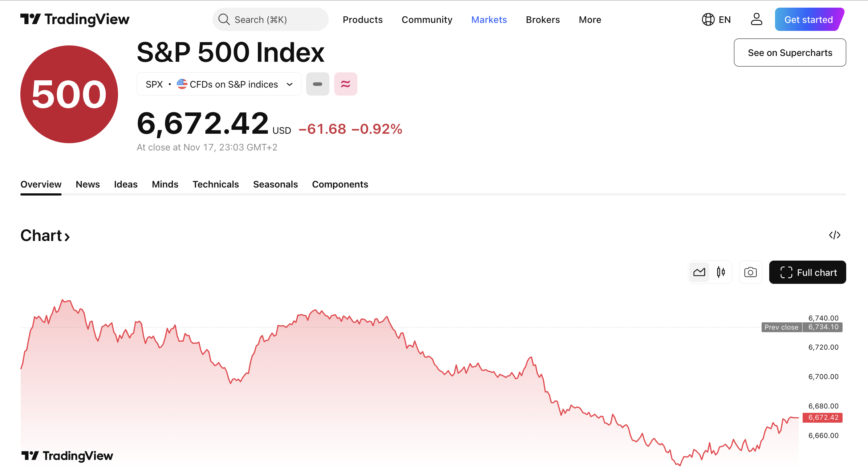This screenshot has width=868, height=471.
Task: Toggle the globe language selector EN
Action: [x=716, y=19]
